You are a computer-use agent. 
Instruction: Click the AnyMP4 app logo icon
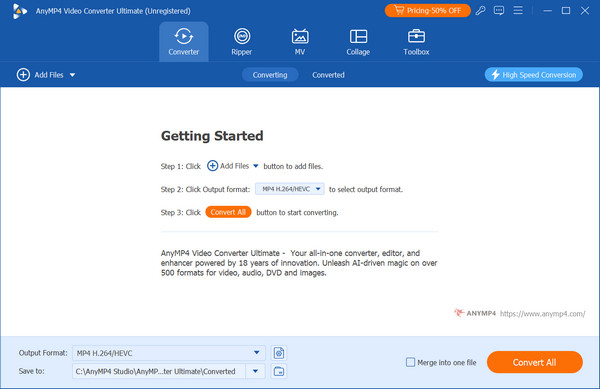tap(19, 11)
